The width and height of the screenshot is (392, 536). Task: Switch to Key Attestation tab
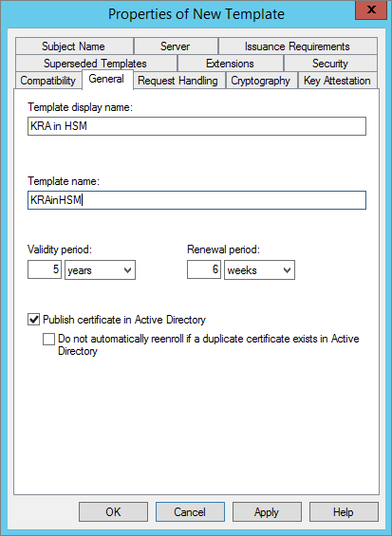tap(338, 81)
